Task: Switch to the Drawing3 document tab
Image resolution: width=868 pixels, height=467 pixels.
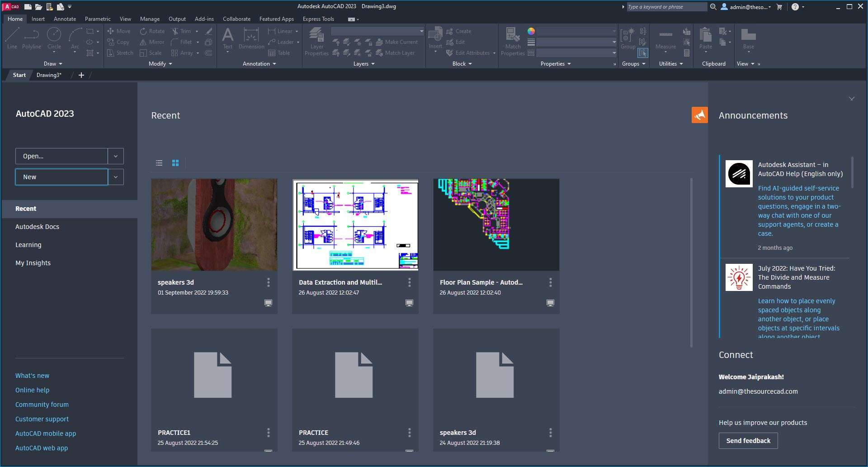Action: tap(49, 75)
